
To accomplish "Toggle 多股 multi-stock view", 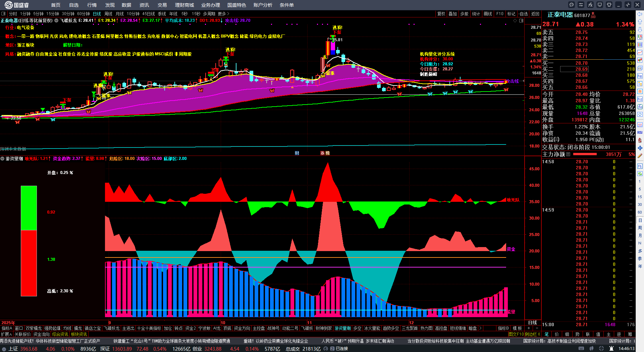I will [x=464, y=14].
